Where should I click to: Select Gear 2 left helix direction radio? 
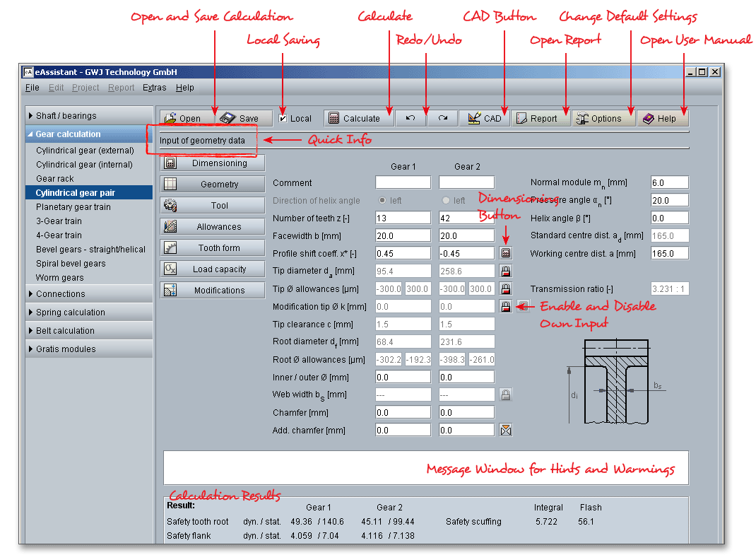(x=446, y=200)
